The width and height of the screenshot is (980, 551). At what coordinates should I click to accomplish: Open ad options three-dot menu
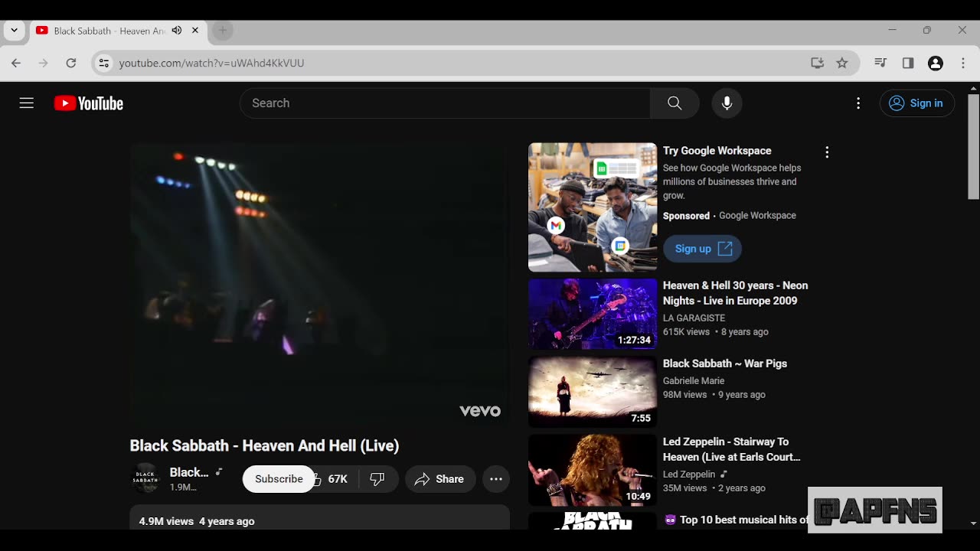(827, 152)
